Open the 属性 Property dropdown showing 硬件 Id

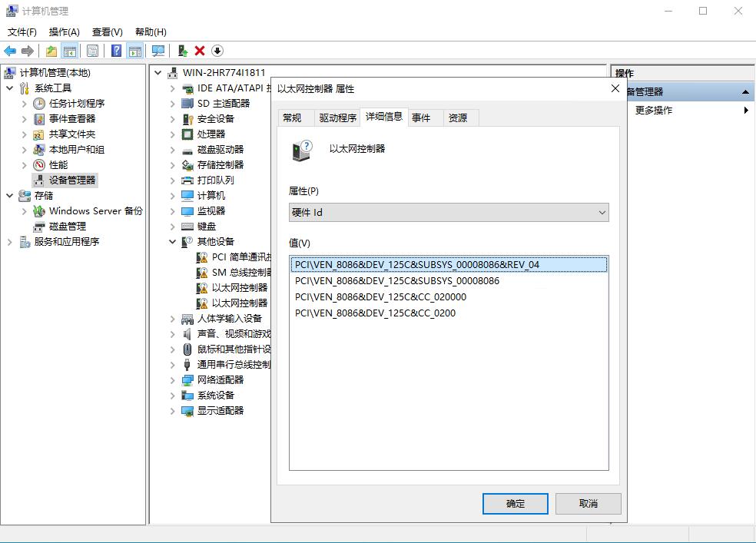tap(449, 213)
